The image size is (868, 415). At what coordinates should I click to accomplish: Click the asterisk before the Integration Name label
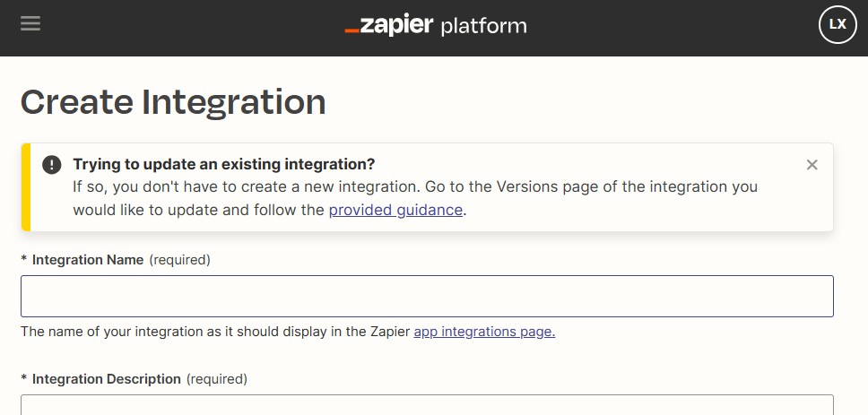click(24, 260)
